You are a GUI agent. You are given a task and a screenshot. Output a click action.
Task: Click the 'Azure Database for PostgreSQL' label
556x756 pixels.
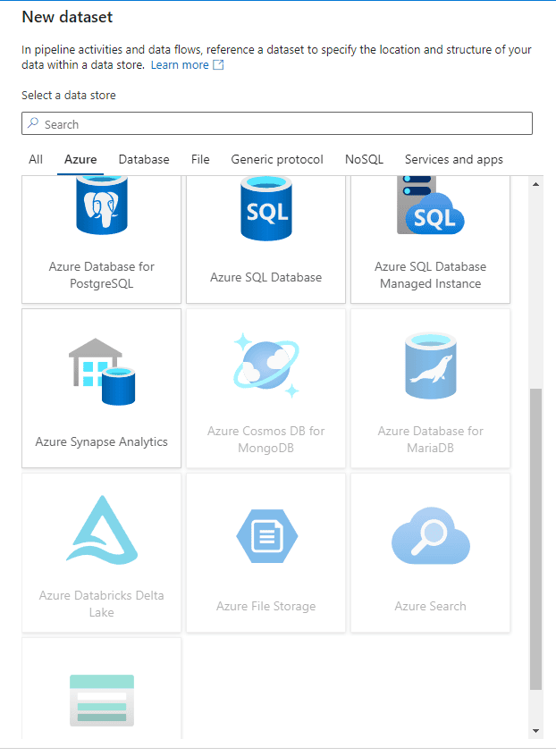tap(102, 275)
